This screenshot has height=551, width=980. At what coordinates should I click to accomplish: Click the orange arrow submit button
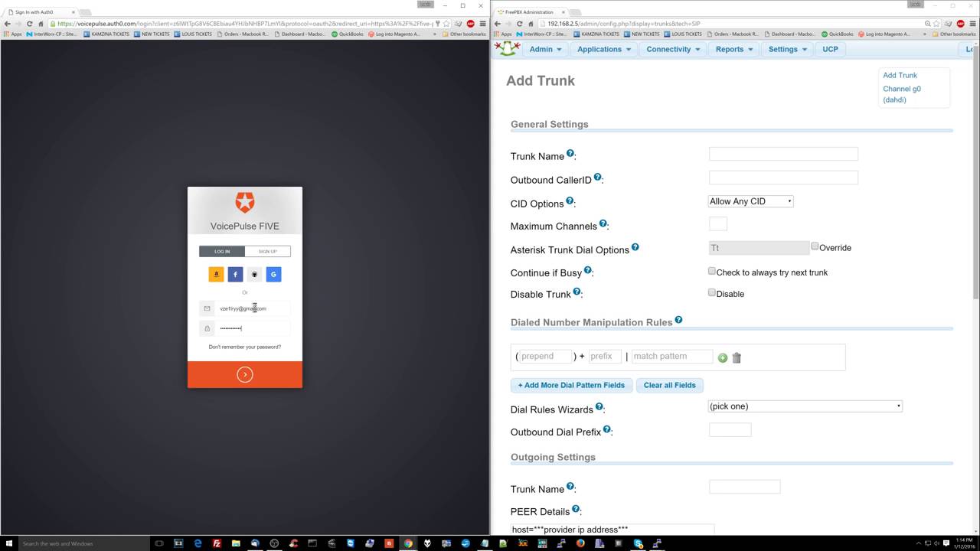pyautogui.click(x=245, y=374)
